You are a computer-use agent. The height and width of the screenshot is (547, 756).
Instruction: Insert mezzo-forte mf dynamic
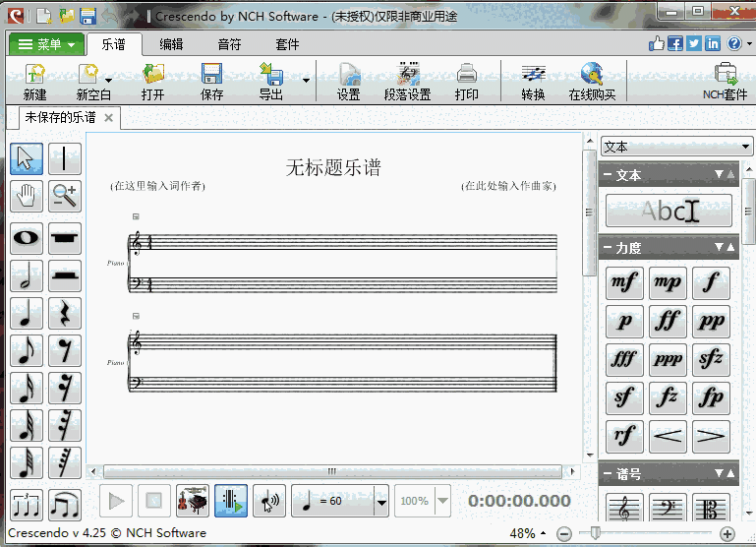(x=624, y=282)
